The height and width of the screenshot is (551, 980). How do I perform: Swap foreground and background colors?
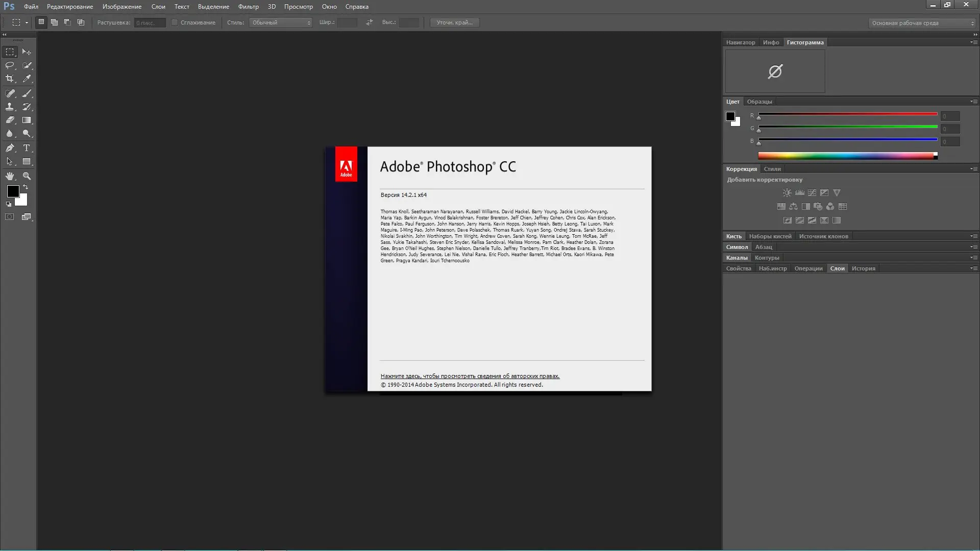coord(26,187)
